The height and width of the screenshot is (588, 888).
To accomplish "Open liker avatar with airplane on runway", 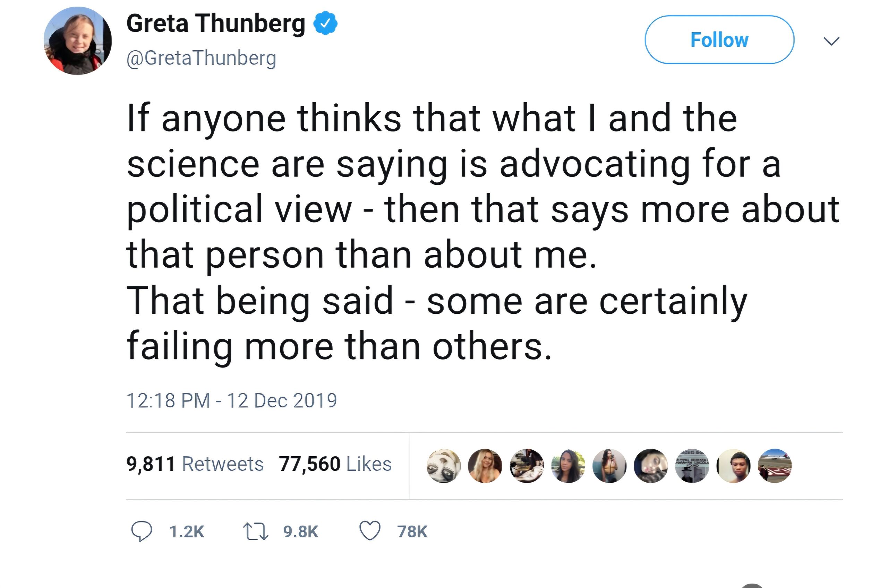I will 775,466.
